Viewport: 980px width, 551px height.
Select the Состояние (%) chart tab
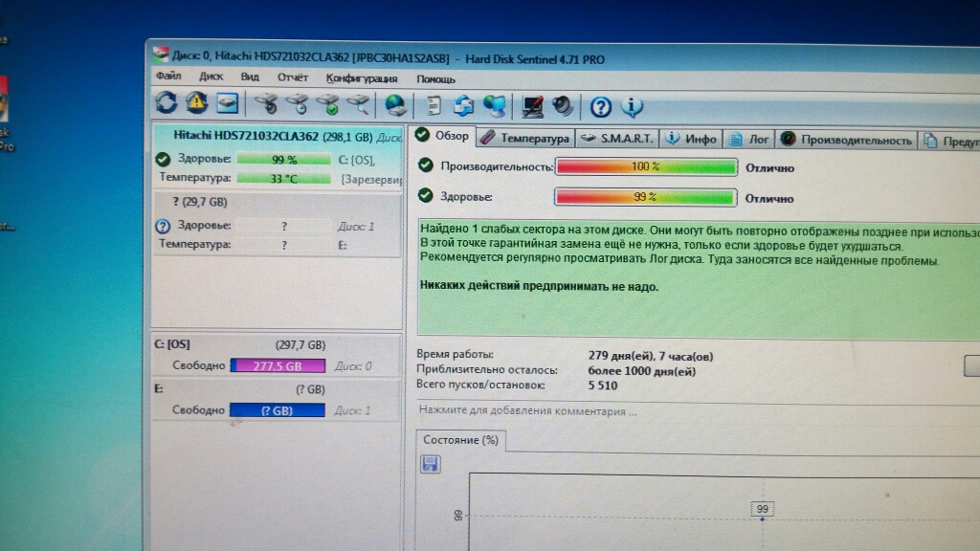[x=460, y=440]
